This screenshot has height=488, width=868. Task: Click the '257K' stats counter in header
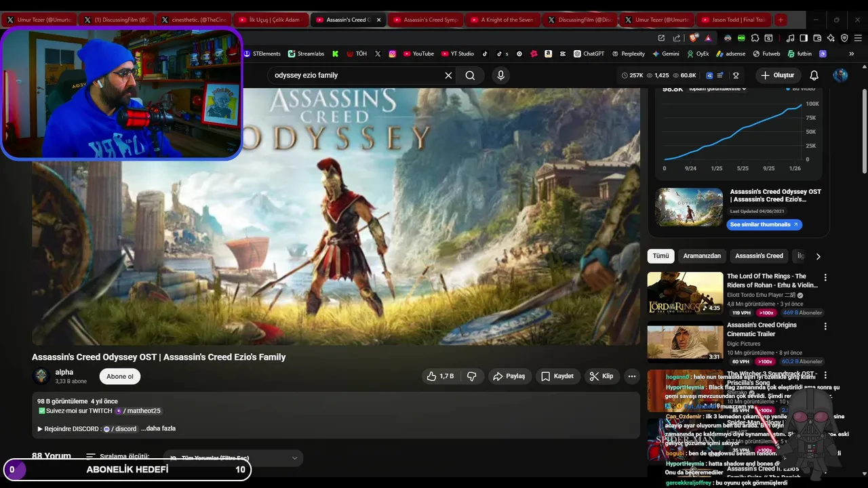tap(632, 75)
